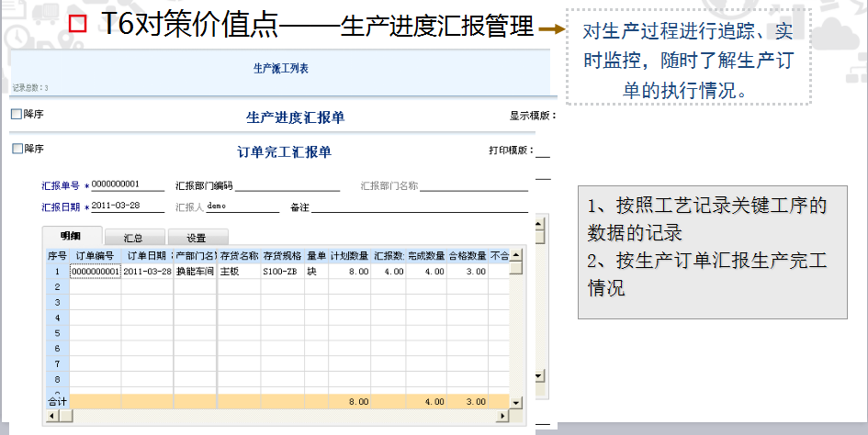Select the 3.00 qualified quantity cell in row 1
Image resolution: width=868 pixels, height=435 pixels.
468,271
